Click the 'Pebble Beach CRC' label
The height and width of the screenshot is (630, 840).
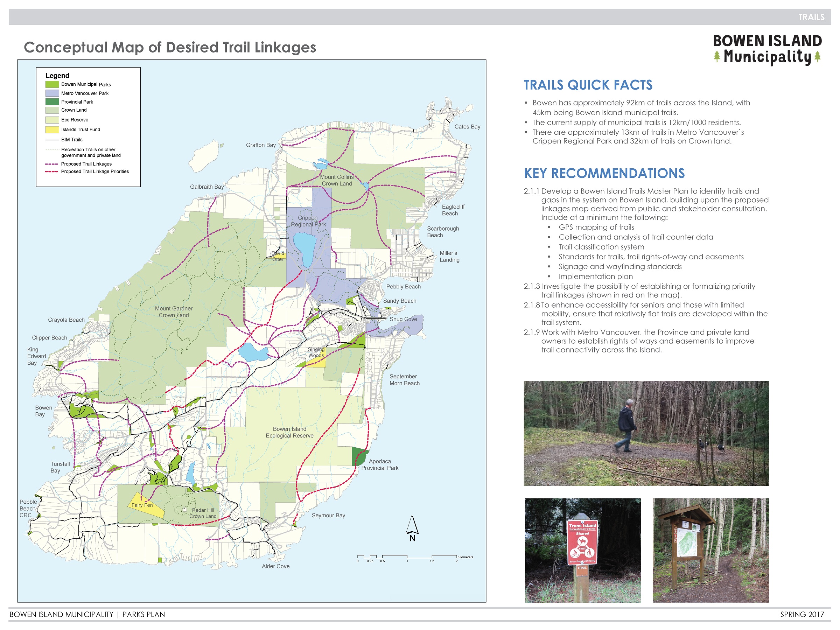click(x=28, y=509)
